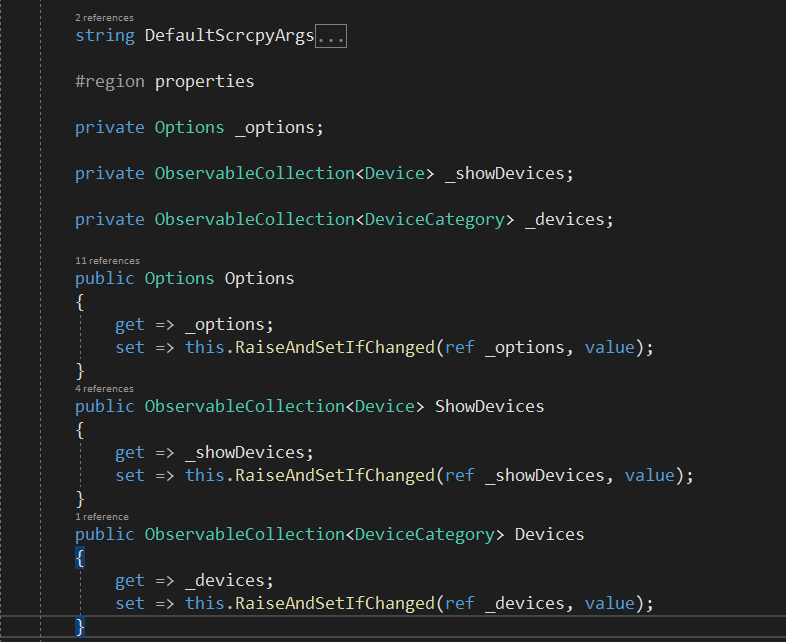Open '1 reference' CodeLens above Devices property
Viewport: 786px width, 642px height.
click(x=102, y=516)
